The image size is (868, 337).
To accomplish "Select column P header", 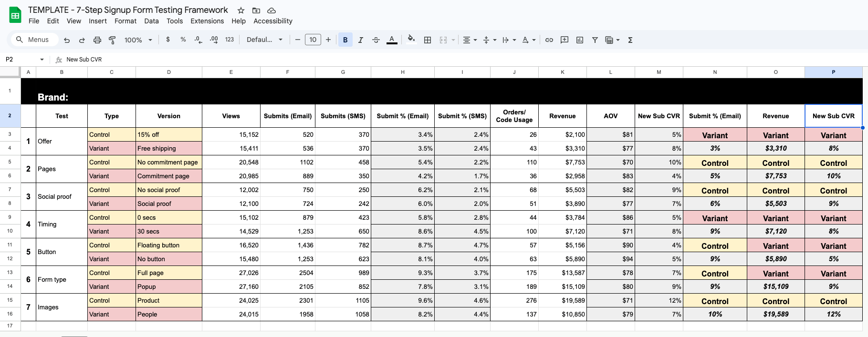I will click(x=833, y=72).
